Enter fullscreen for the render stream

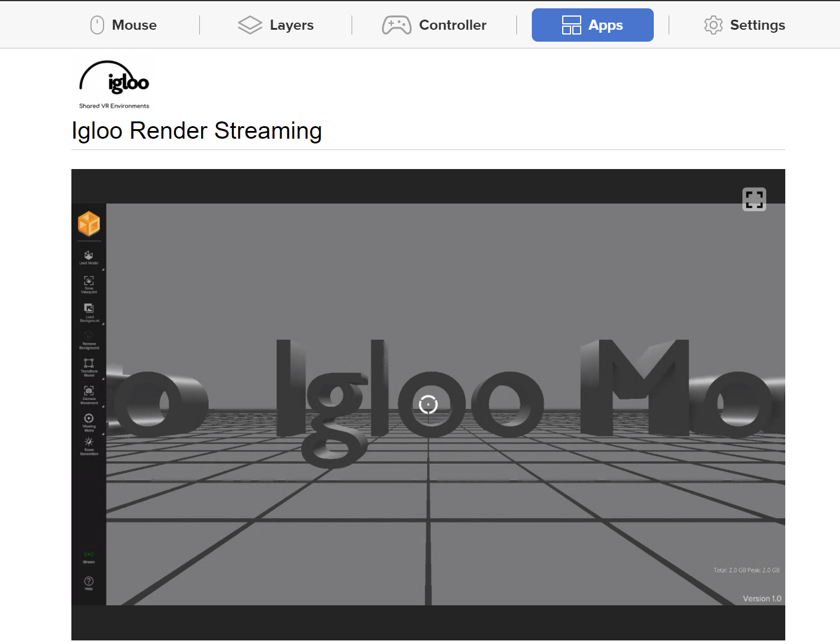(x=754, y=199)
